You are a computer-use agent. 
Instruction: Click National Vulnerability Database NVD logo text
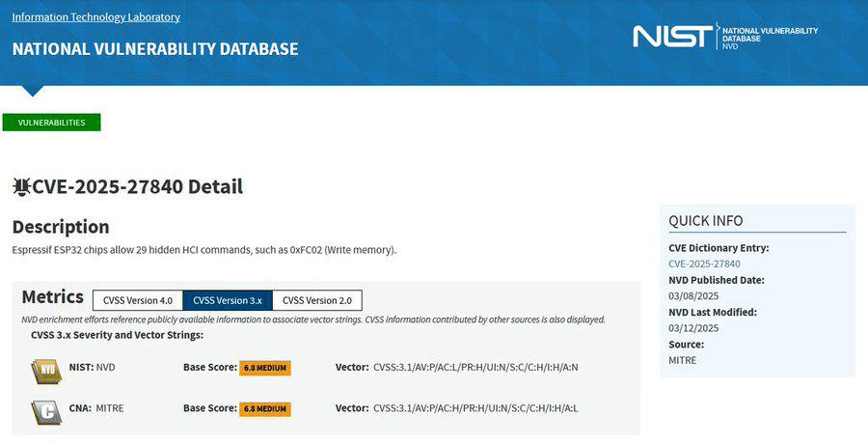pos(769,38)
